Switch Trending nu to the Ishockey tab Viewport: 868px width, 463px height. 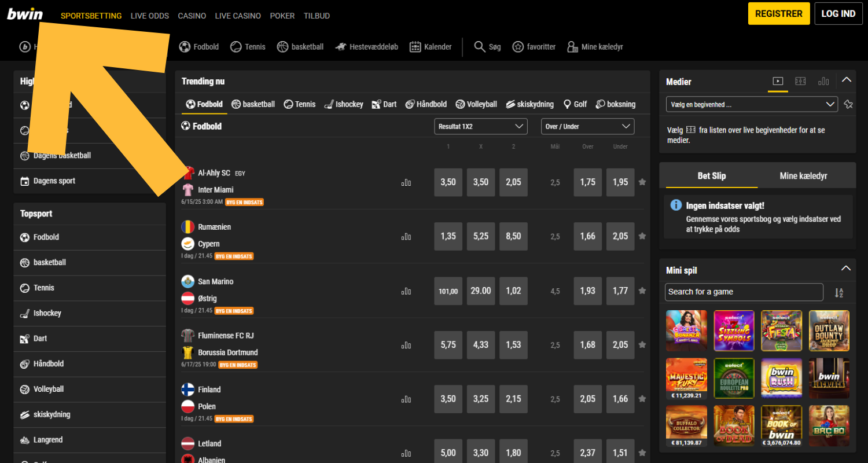pos(344,104)
